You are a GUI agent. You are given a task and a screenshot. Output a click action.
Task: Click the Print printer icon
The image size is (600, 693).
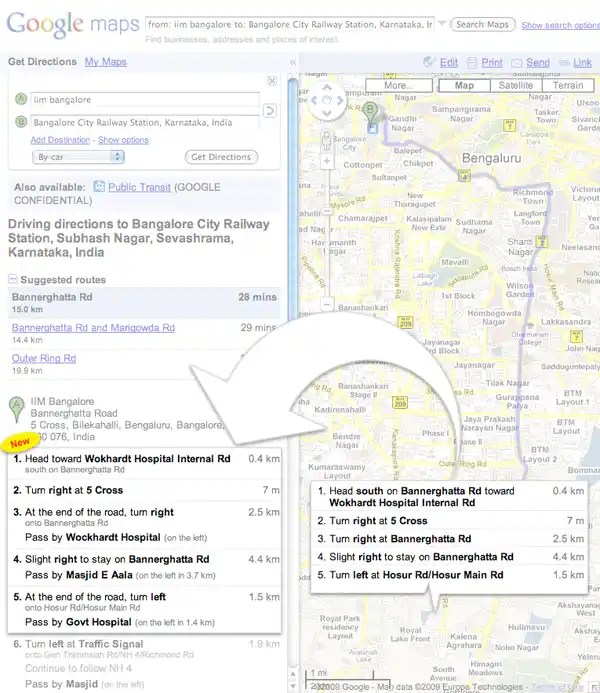(472, 62)
